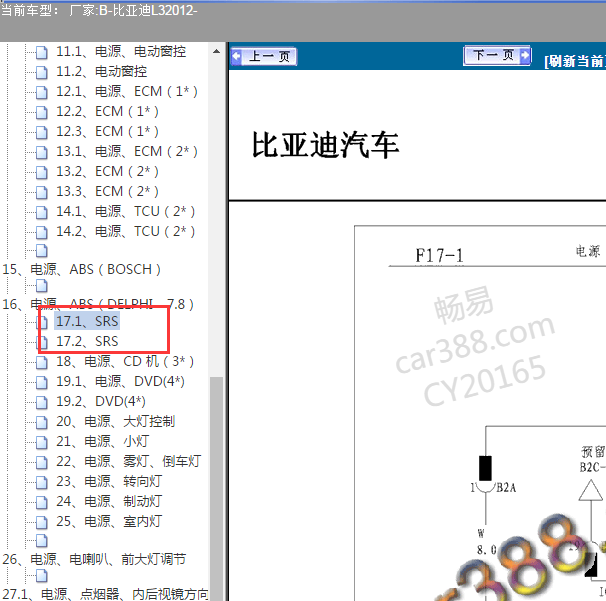
Task: Click the 刷新当前 refresh link
Action: 575,61
